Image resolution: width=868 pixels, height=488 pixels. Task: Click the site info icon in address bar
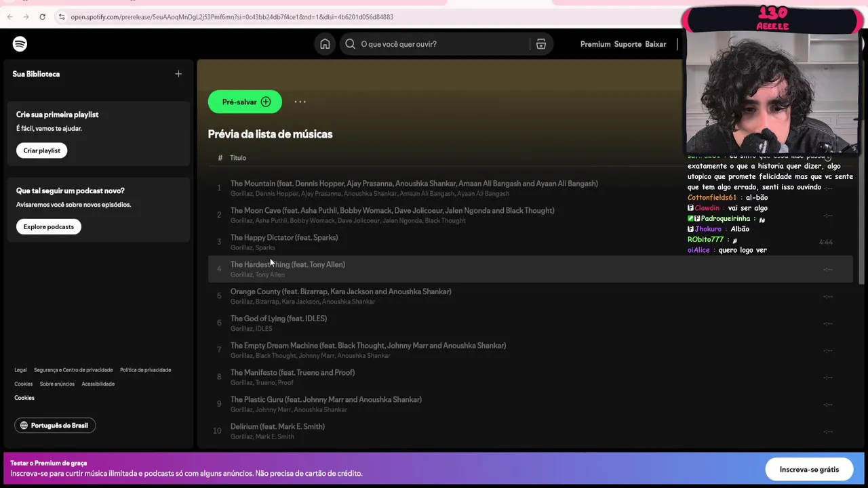coord(61,16)
